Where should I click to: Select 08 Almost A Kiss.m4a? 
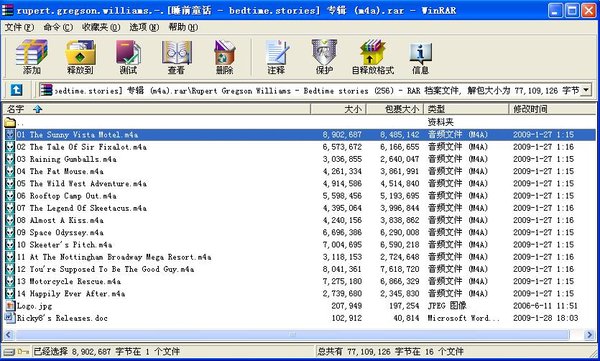(300, 220)
